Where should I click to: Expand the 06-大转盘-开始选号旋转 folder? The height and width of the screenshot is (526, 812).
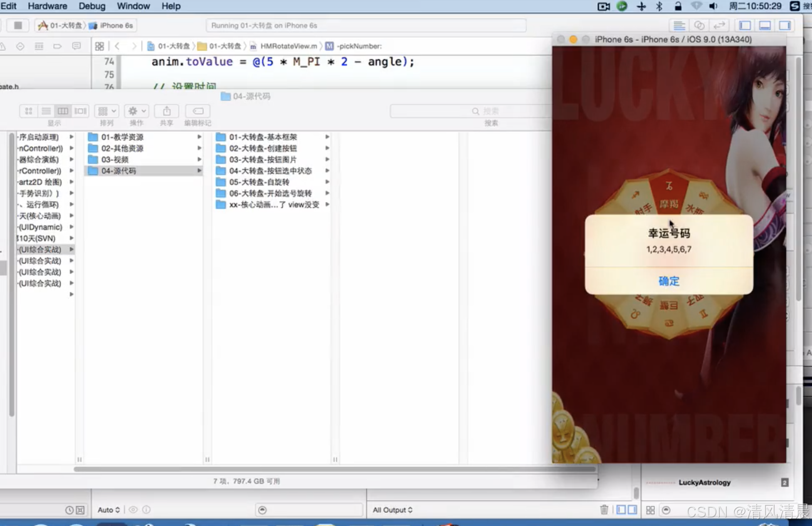tap(327, 194)
